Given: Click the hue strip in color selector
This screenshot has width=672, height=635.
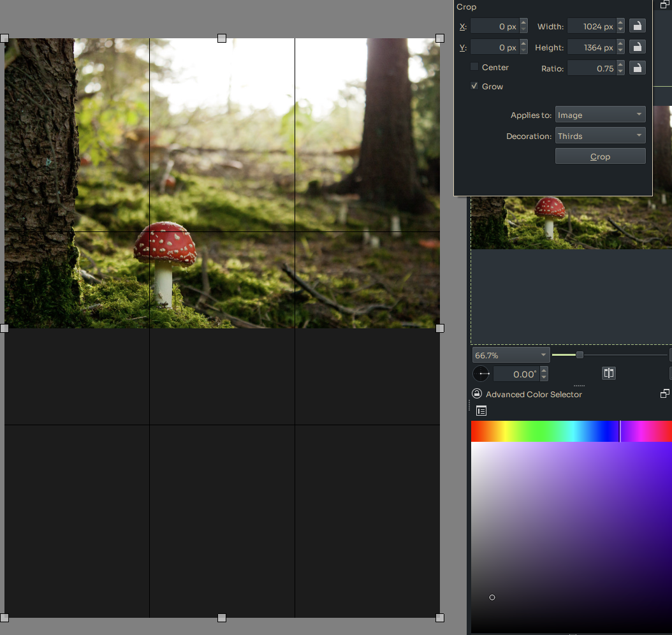Looking at the screenshot, I should (x=571, y=431).
